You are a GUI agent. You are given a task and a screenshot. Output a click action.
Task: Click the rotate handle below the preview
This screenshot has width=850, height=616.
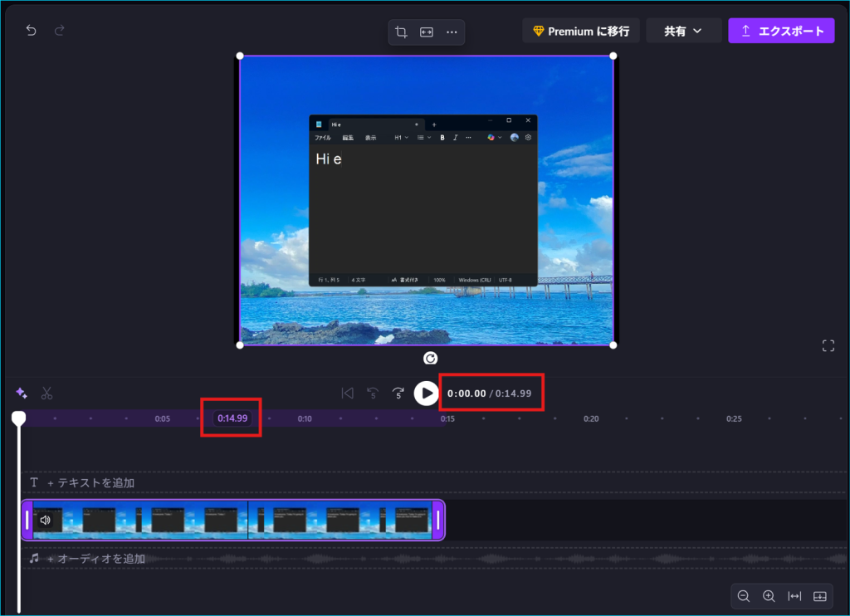(430, 359)
